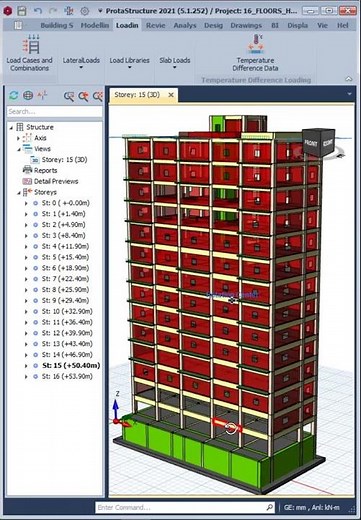Select storey St: 2 (+4.90m)
This screenshot has height=520, width=361.
coord(63,225)
